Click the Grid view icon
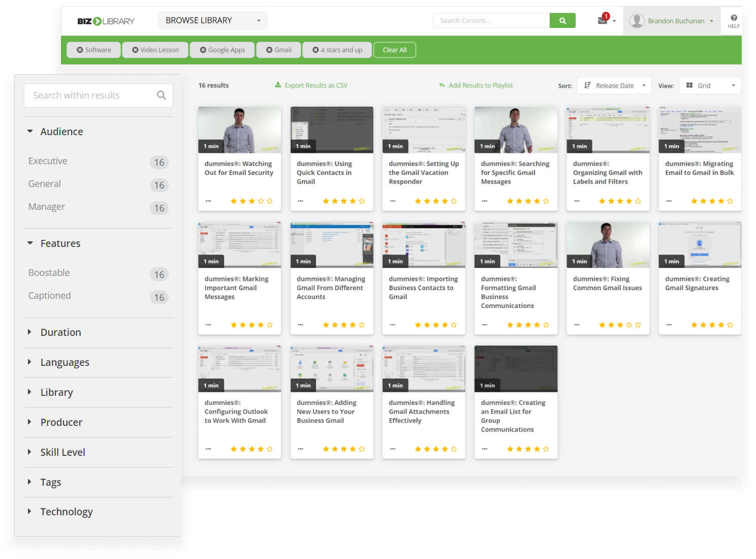The image size is (756, 559). [689, 85]
